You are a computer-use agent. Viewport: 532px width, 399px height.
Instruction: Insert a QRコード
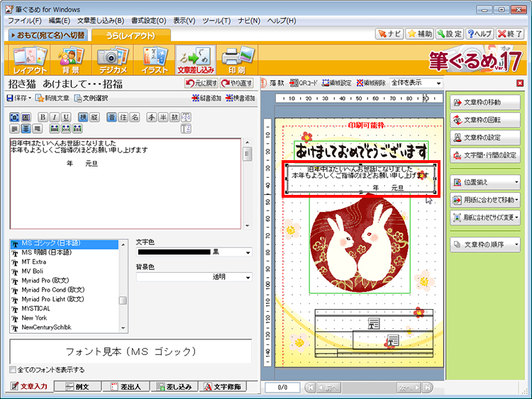click(x=304, y=83)
